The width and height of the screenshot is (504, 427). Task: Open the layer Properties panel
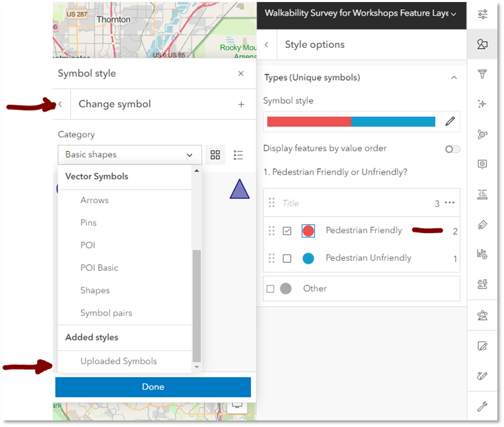[482, 14]
